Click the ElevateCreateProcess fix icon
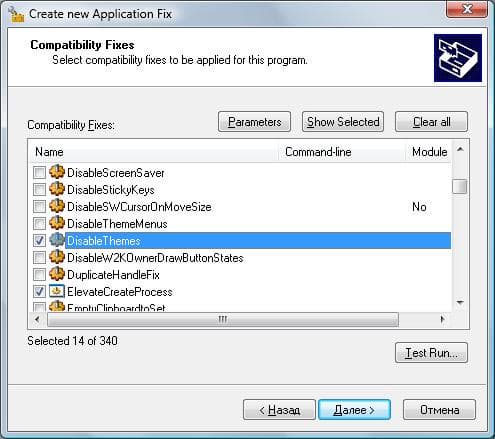The height and width of the screenshot is (439, 495). tap(57, 291)
